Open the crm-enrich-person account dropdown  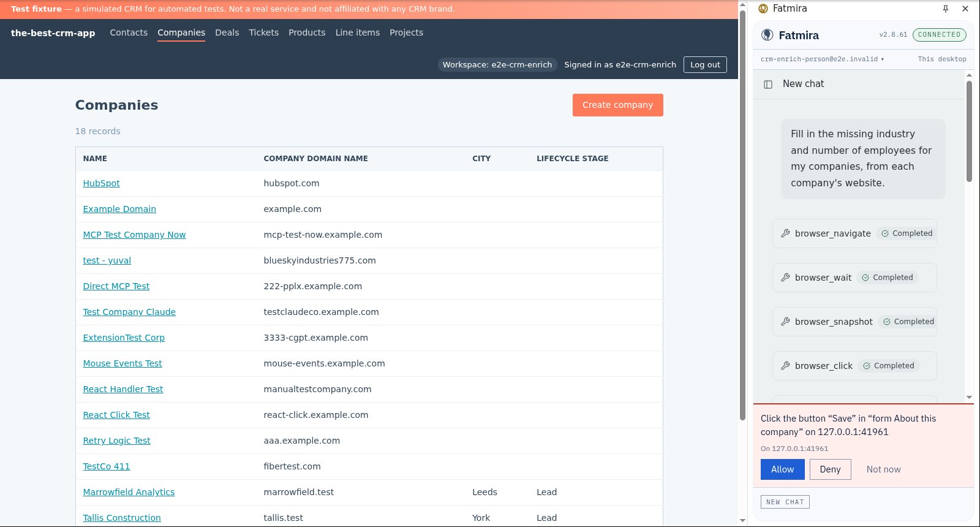822,59
